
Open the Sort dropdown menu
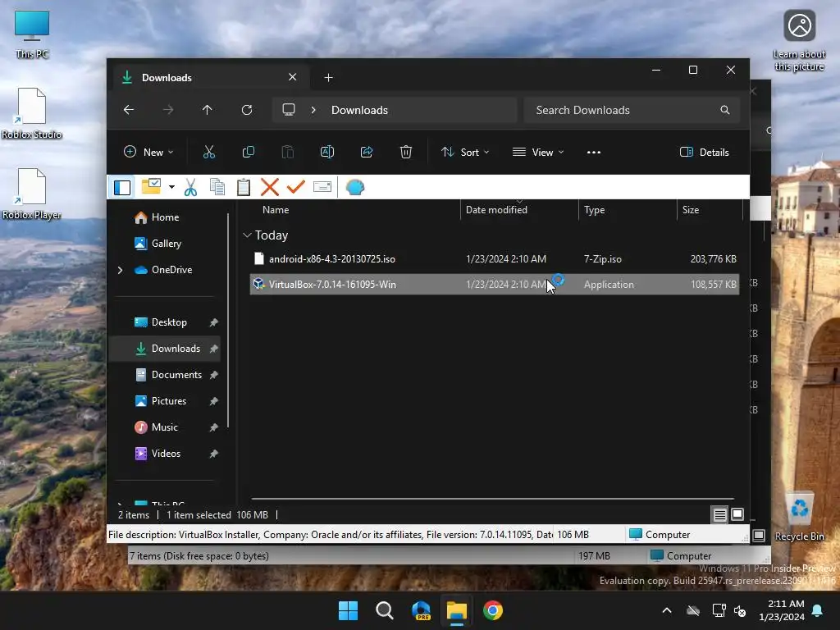(x=465, y=152)
